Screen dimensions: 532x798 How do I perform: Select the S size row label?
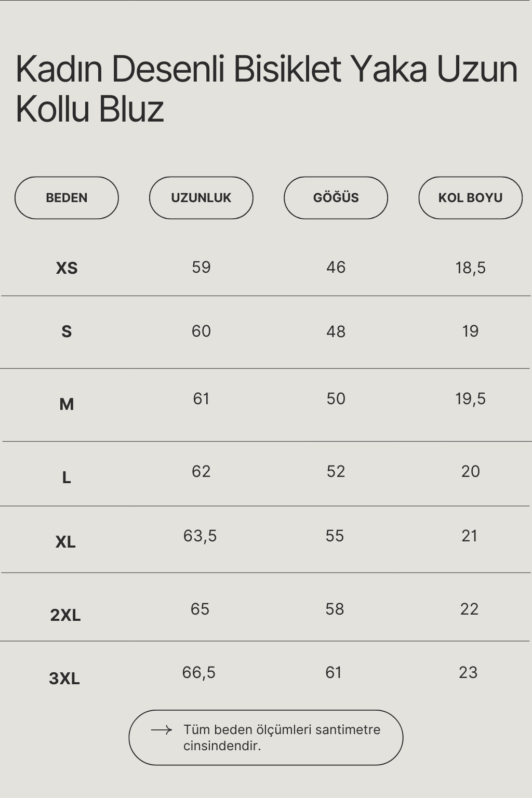click(x=66, y=331)
